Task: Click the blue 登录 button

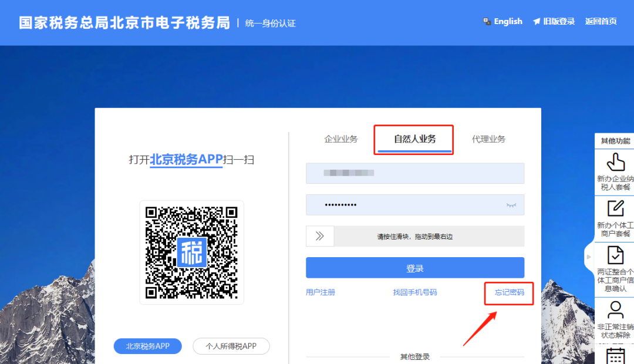Action: pos(415,268)
